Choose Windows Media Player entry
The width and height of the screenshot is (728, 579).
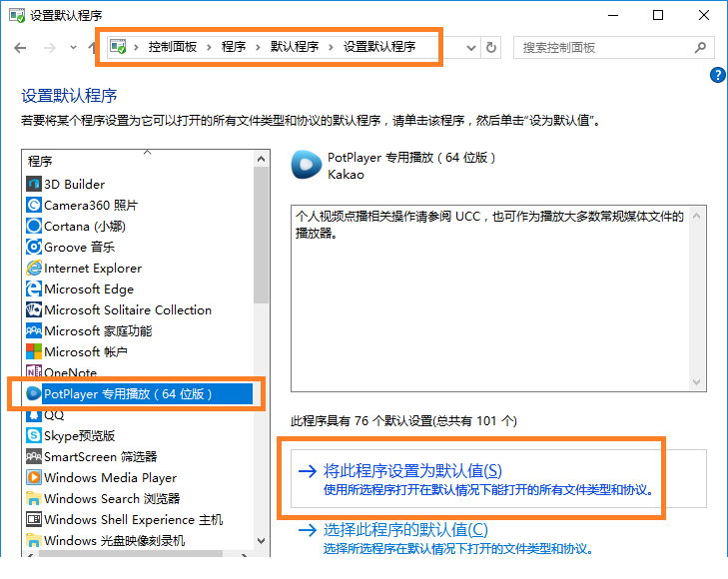101,477
